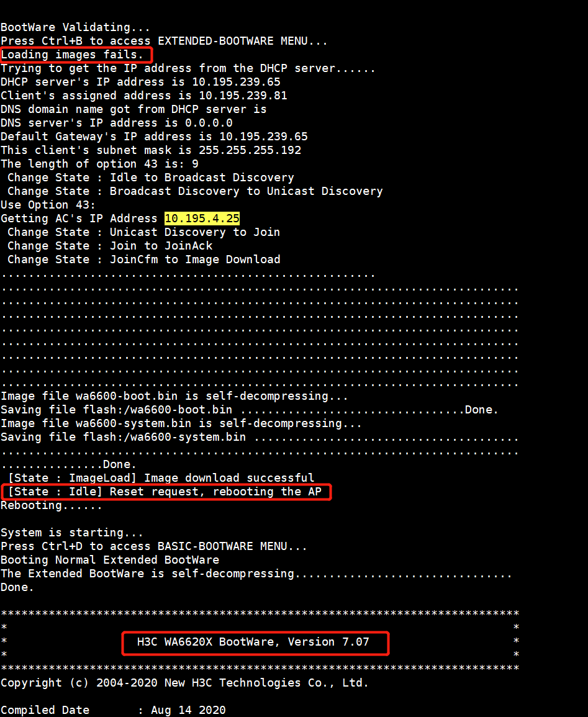Click "Image download successful" state line

tap(161, 478)
